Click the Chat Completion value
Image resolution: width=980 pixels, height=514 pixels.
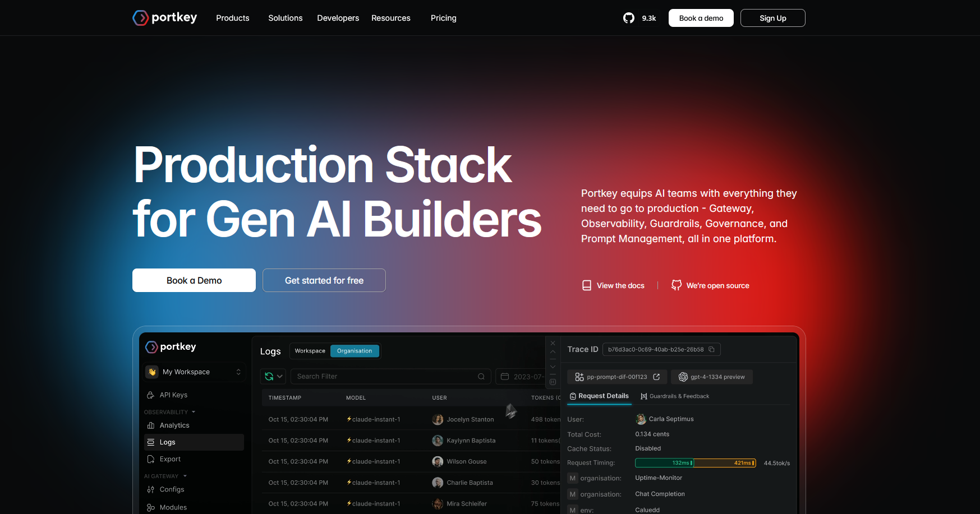[x=660, y=494]
